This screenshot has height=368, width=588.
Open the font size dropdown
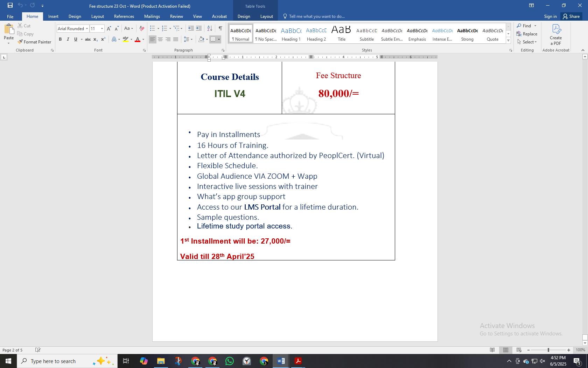point(102,29)
